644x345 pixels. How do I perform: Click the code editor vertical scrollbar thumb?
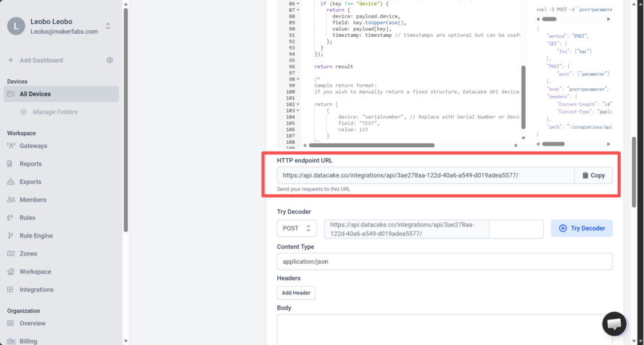(523, 97)
